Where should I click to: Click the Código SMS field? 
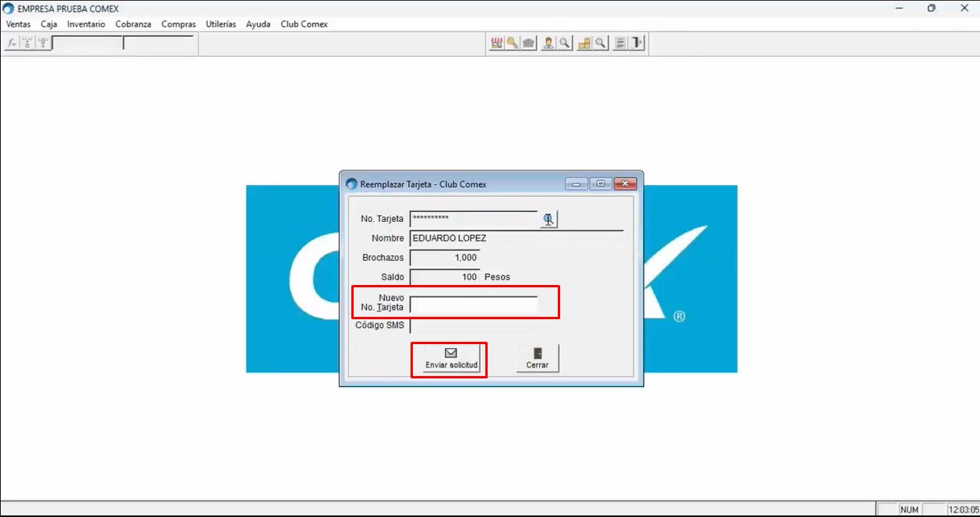pos(474,325)
